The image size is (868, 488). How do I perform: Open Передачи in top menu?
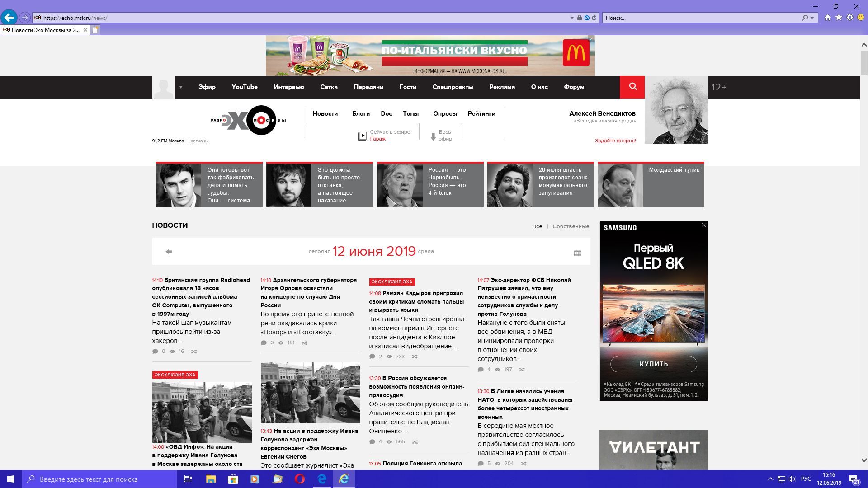(368, 87)
